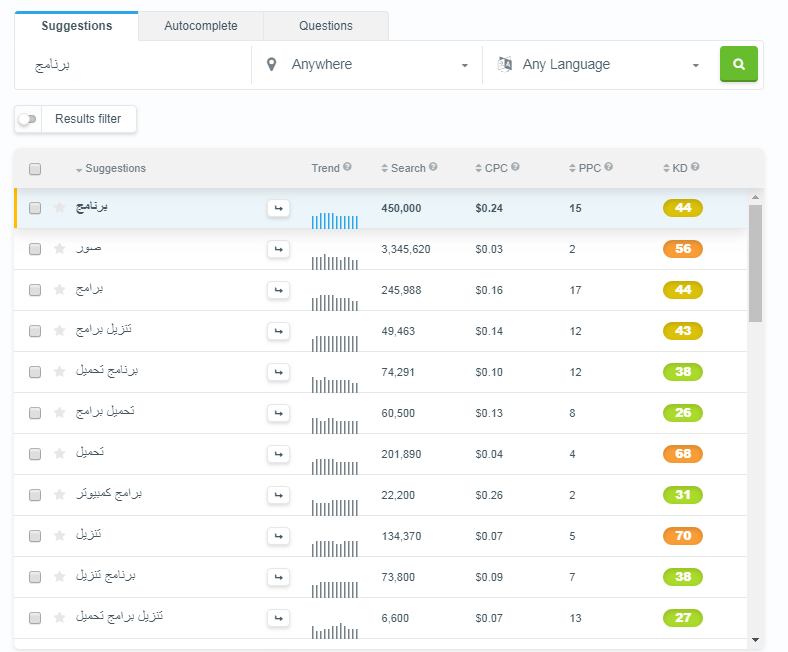Switch to the Suggestions tab

76,26
